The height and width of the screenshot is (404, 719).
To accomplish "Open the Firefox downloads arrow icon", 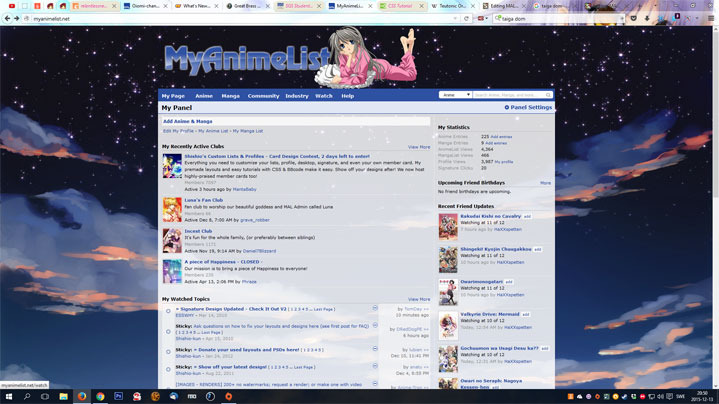I will (647, 19).
